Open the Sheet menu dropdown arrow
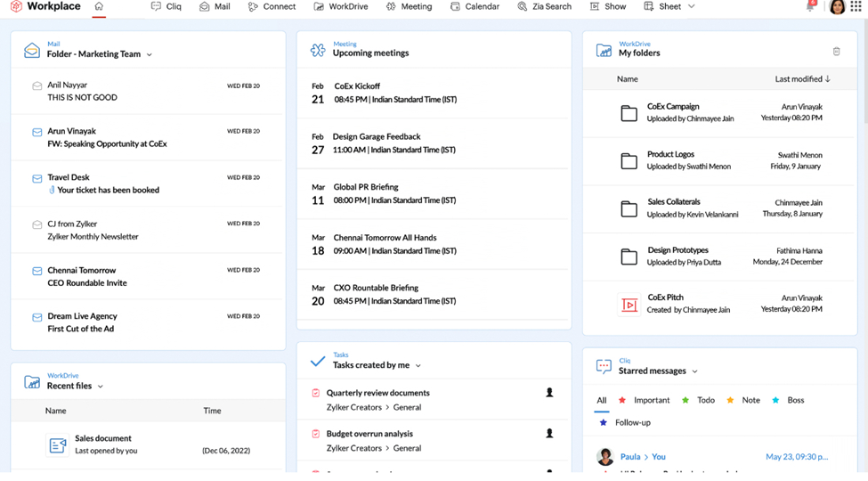This screenshot has height=481, width=868. click(692, 6)
